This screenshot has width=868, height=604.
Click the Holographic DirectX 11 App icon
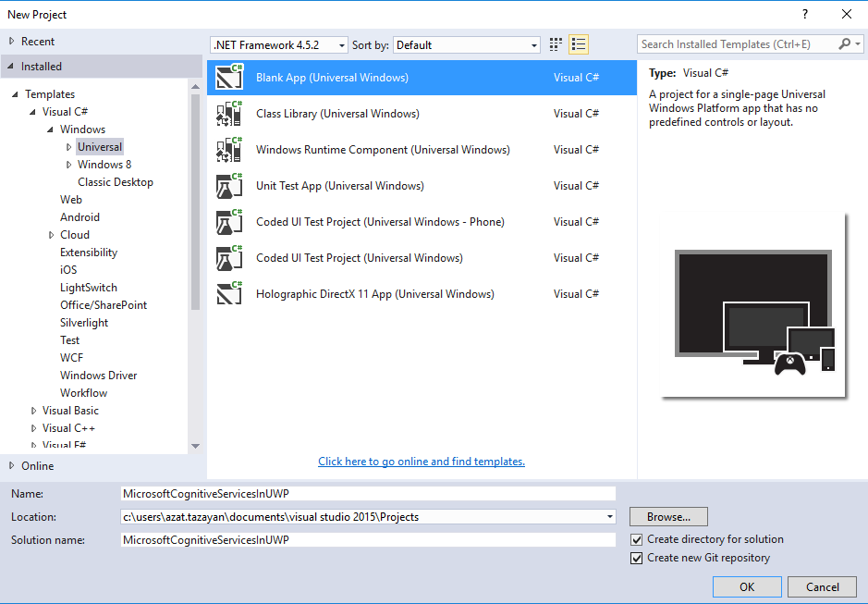point(229,293)
